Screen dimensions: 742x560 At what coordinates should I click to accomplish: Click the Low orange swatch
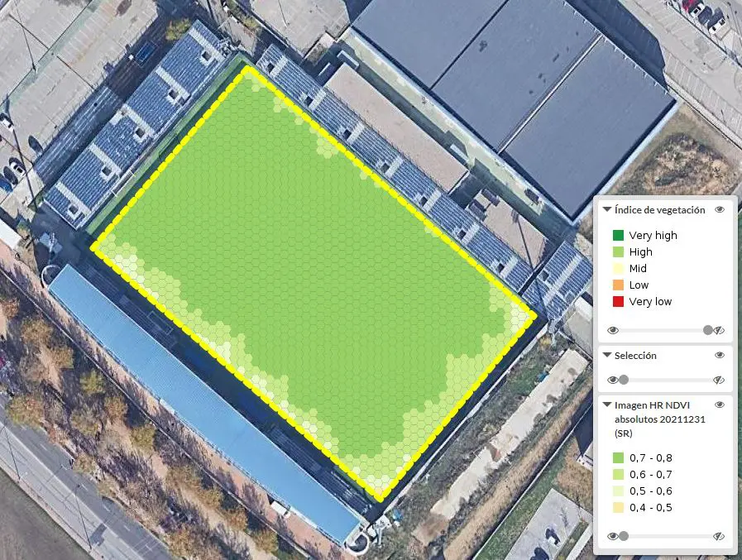[x=618, y=285]
